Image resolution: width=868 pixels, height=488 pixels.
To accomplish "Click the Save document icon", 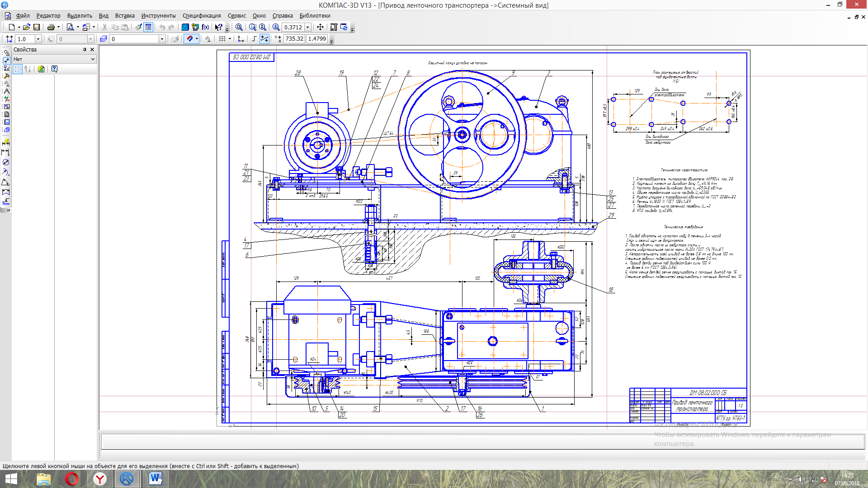I will tap(37, 27).
